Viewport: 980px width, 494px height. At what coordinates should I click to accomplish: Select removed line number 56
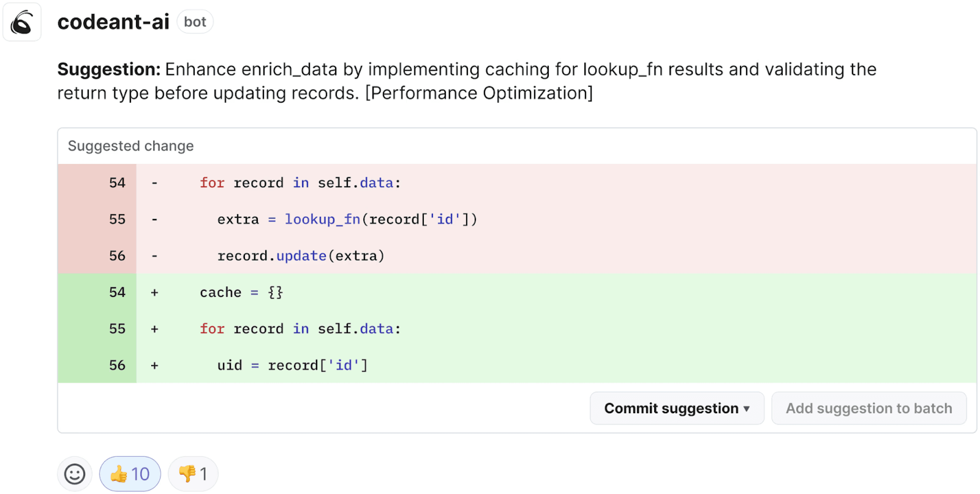pos(117,256)
